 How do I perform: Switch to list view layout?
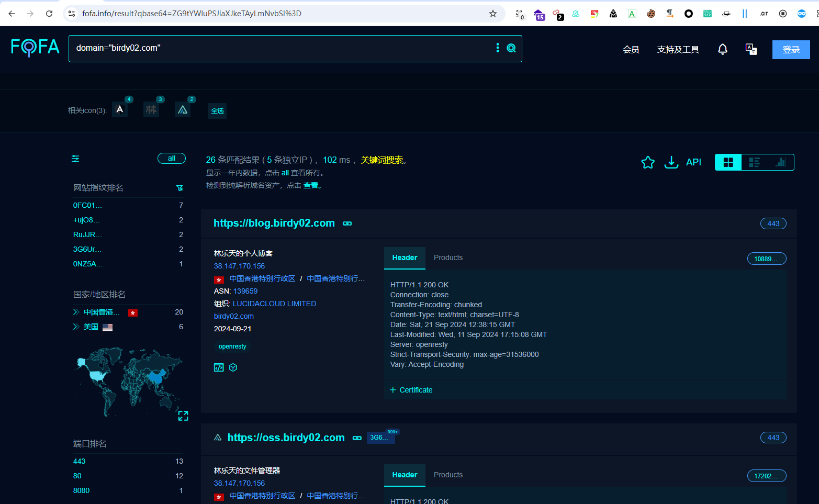pos(754,162)
